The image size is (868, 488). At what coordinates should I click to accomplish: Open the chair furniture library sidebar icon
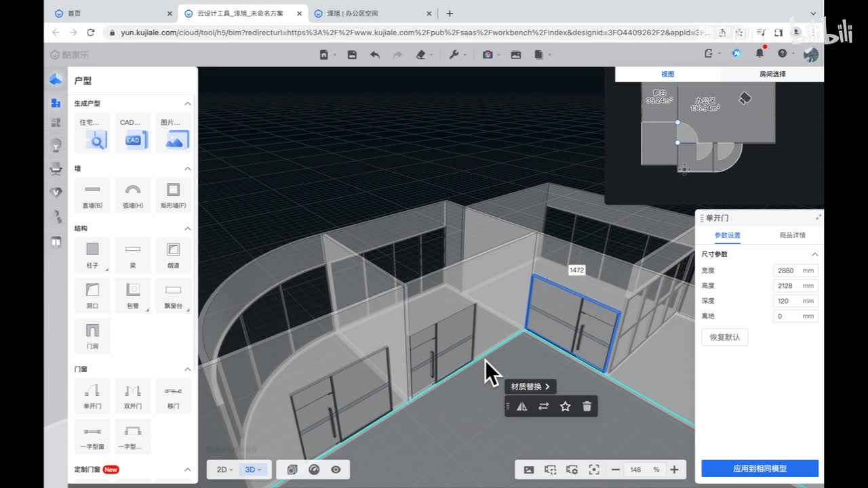[56, 169]
